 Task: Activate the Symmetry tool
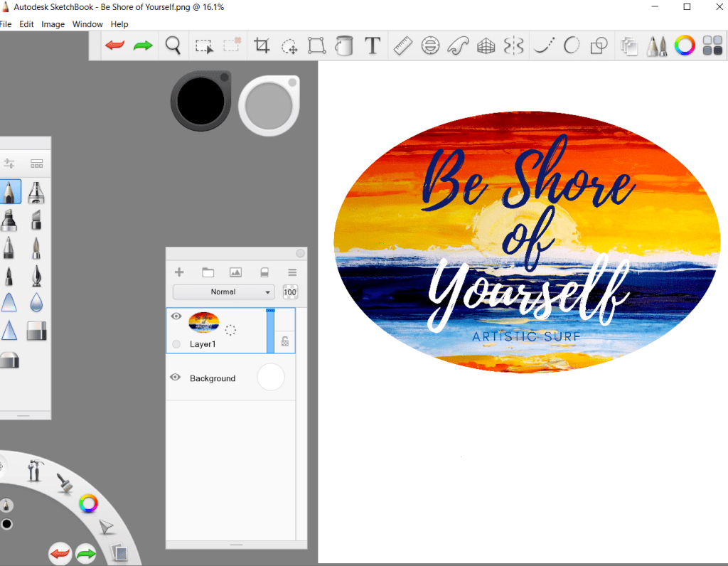[x=513, y=46]
